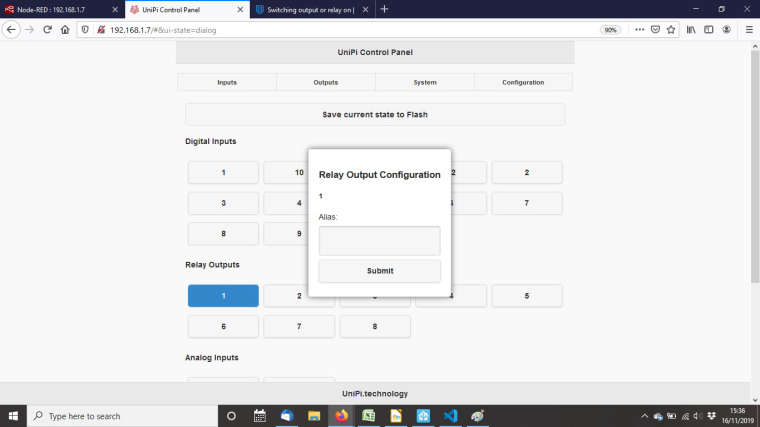Open the Inputs section tab

[x=227, y=82]
